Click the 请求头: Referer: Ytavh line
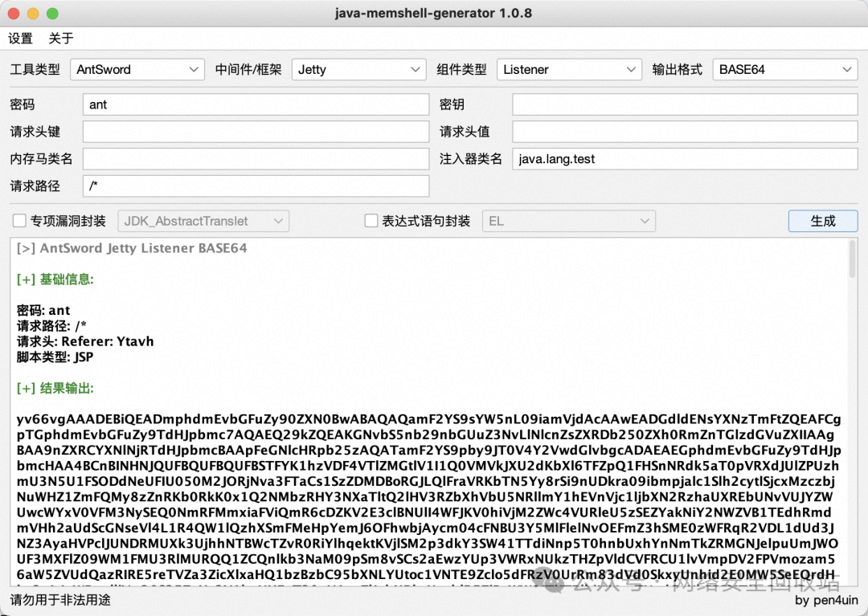Image resolution: width=868 pixels, height=616 pixels. pyautogui.click(x=85, y=341)
